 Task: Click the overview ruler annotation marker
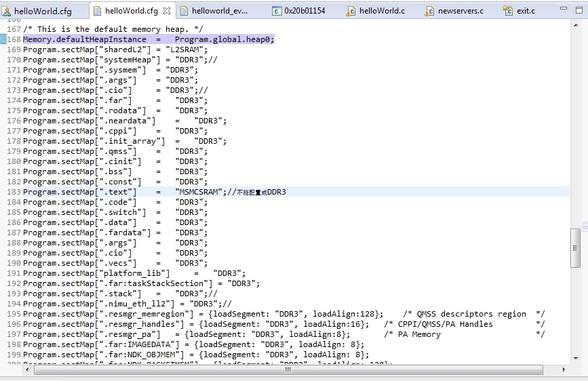585,226
